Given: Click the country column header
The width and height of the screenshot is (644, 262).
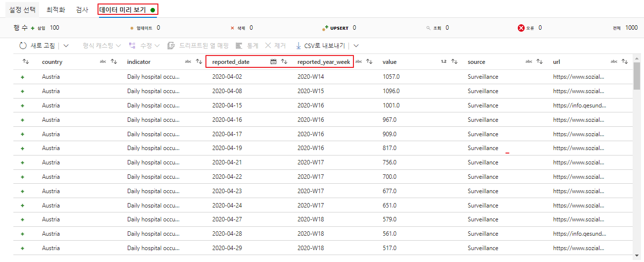Looking at the screenshot, I should point(52,62).
